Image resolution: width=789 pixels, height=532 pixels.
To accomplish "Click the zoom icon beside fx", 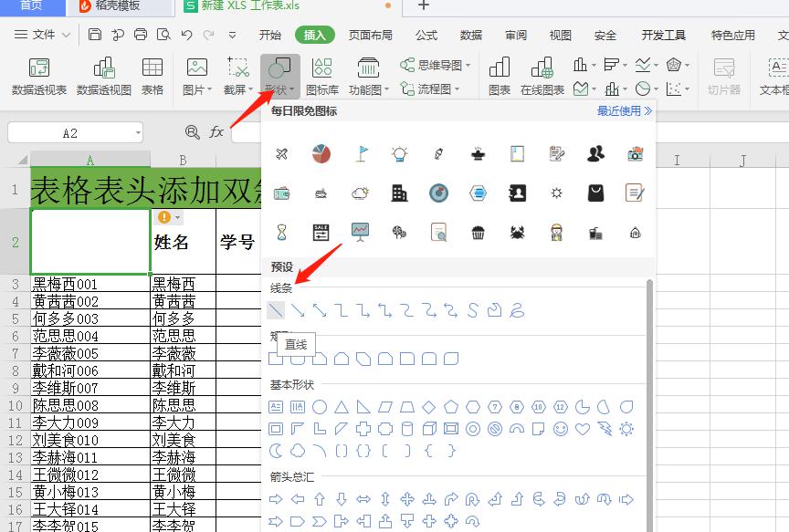I will (x=192, y=132).
